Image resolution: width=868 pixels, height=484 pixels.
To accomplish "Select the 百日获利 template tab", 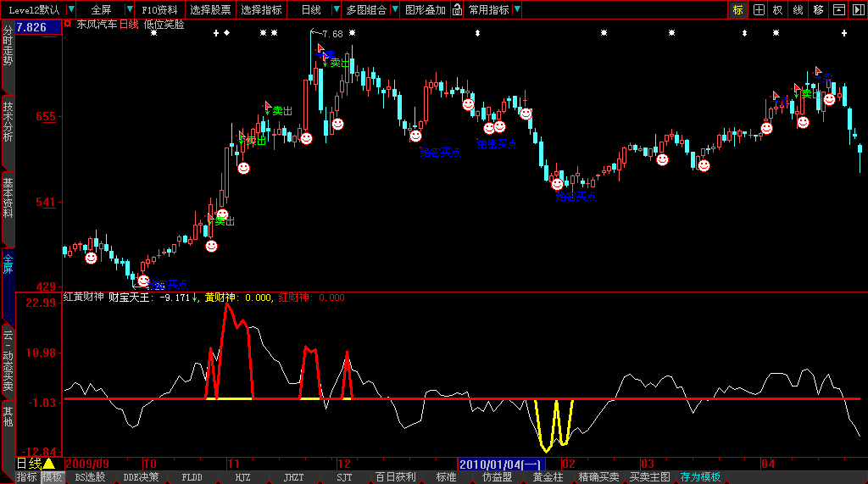I will coord(395,477).
